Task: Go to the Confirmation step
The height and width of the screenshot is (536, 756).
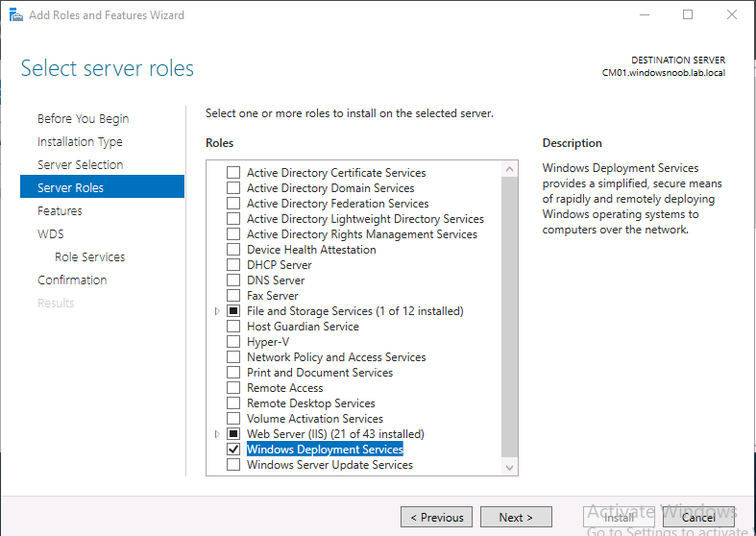Action: pos(72,280)
